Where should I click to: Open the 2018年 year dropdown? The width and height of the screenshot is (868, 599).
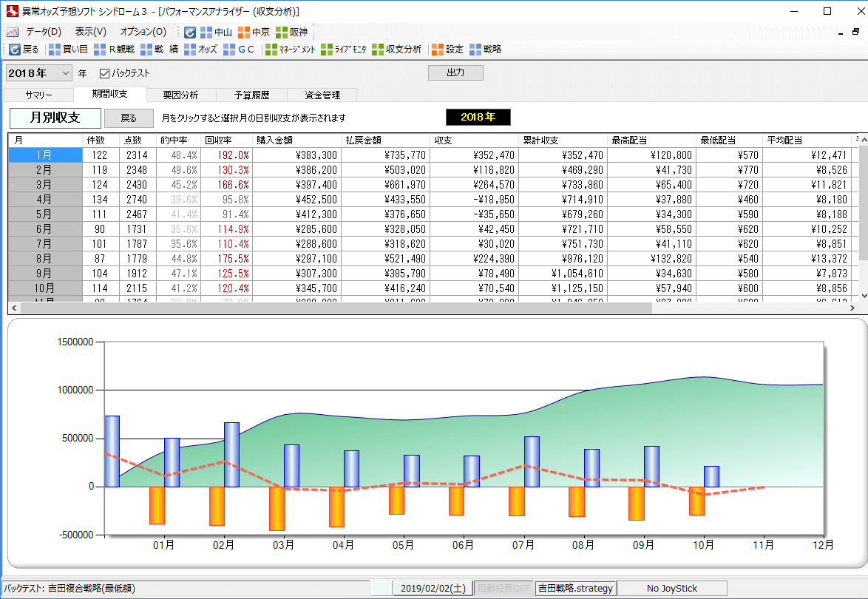pos(38,73)
